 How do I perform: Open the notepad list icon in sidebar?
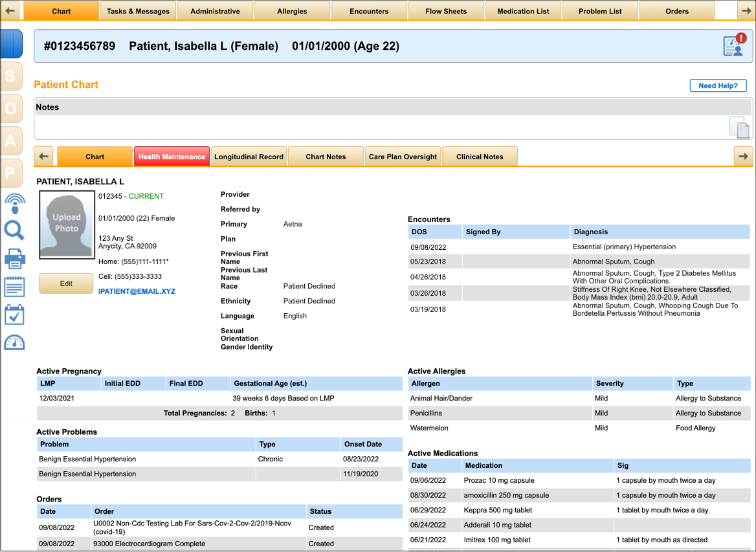(x=14, y=286)
